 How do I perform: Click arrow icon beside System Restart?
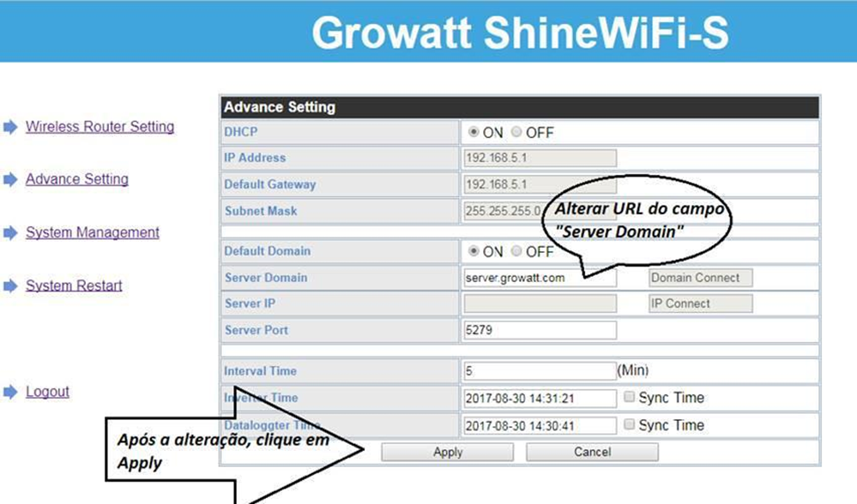pos(10,285)
